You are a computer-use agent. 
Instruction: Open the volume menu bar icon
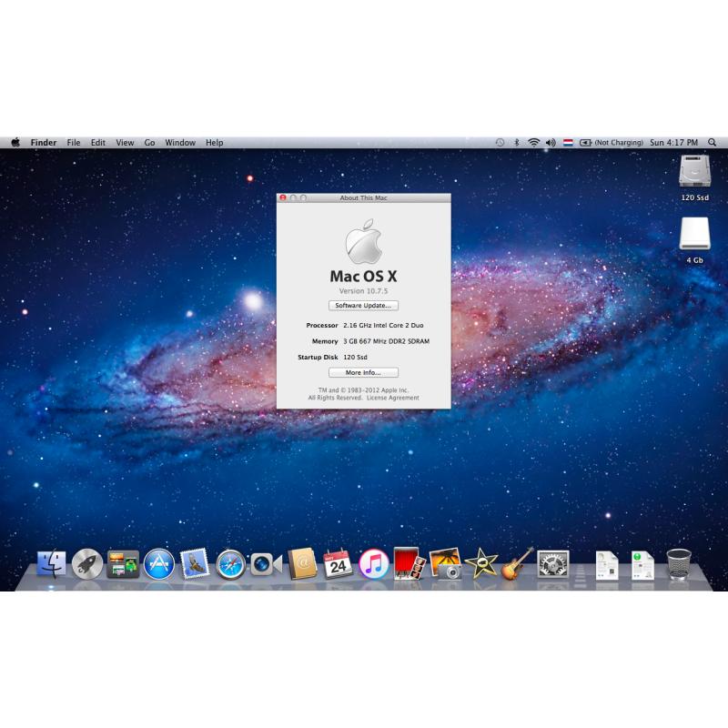coord(551,143)
